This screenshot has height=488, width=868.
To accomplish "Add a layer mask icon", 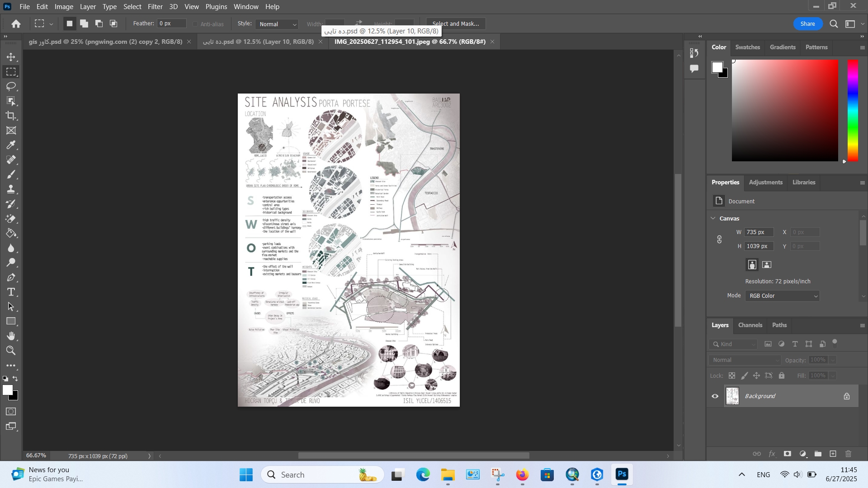I will (788, 454).
